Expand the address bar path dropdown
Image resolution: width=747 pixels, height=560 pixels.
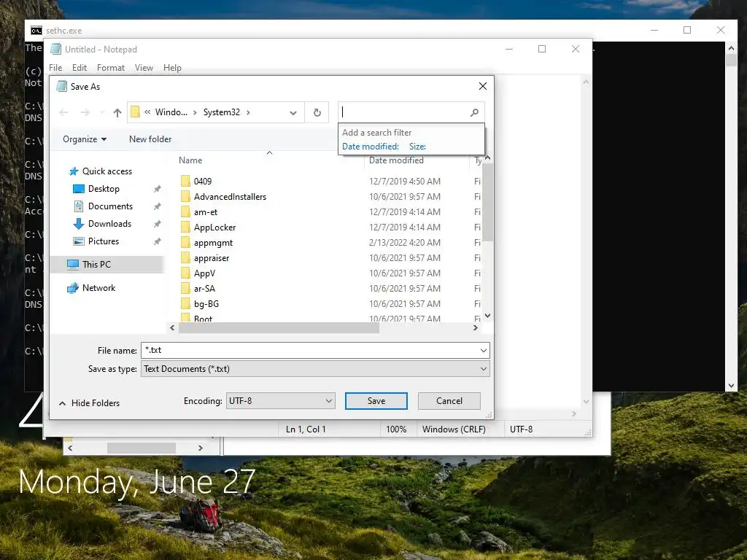coord(293,113)
